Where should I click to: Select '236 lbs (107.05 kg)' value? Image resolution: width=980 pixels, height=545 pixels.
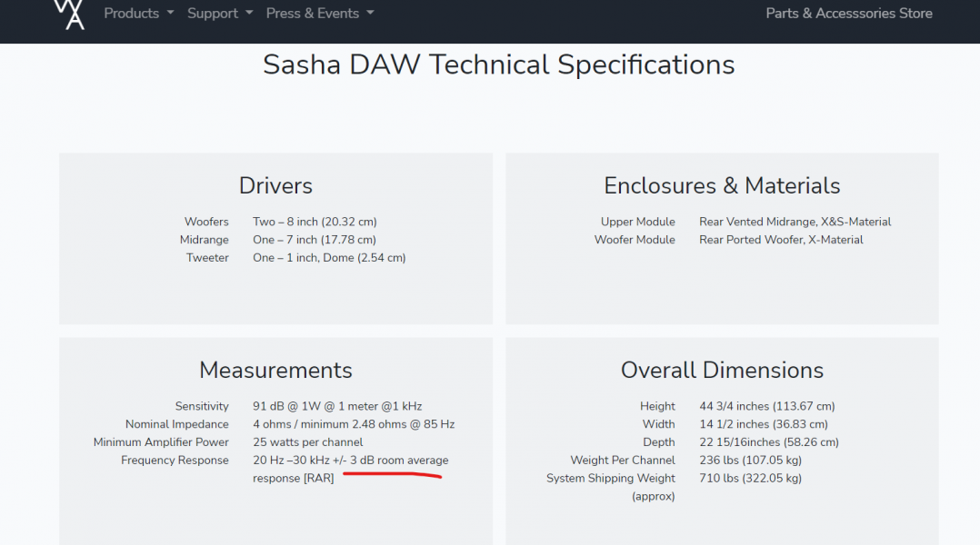point(751,461)
